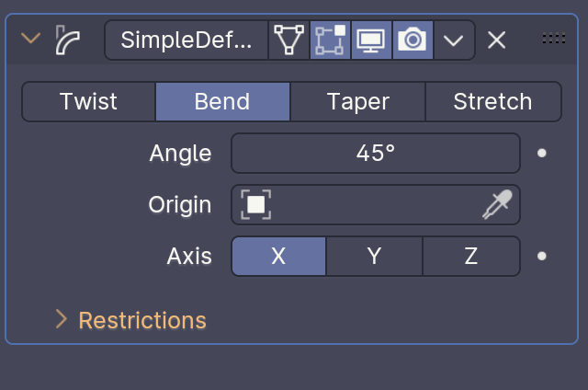588x390 pixels.
Task: Click the modifier panel drag grip dots
Action: 553,40
